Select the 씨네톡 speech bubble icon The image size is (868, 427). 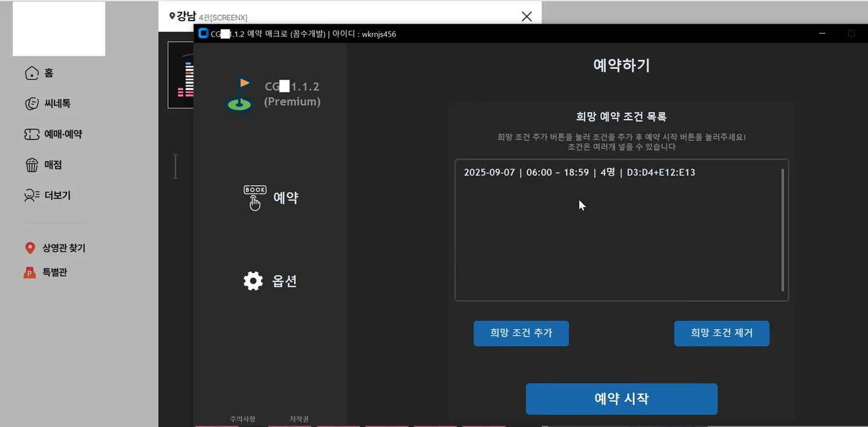[x=31, y=103]
